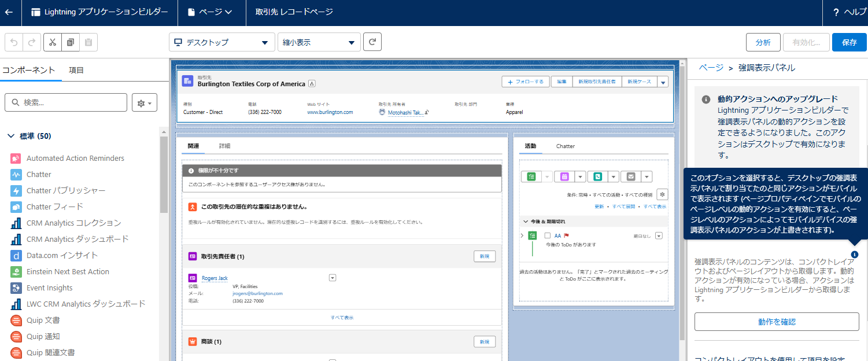The image size is (868, 361).
Task: Click the ページ breadcrumb link
Action: click(711, 68)
